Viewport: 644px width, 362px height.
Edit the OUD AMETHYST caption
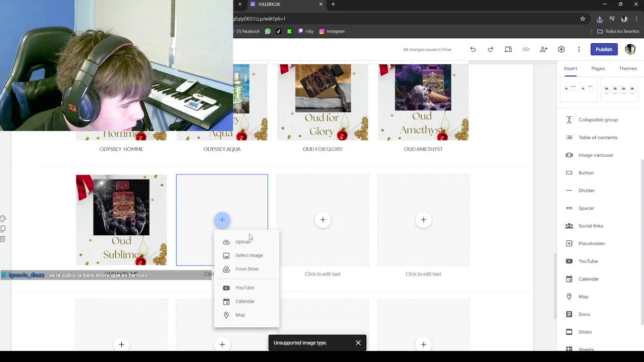(x=423, y=149)
